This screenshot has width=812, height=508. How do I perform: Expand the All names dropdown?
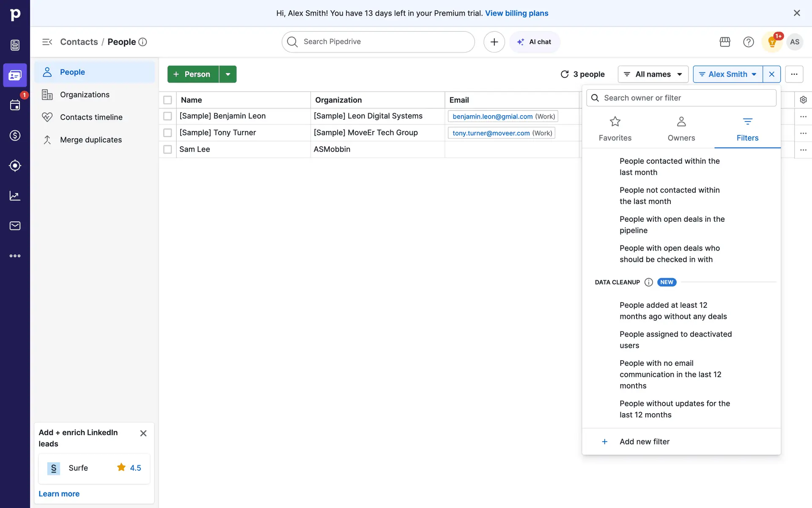(653, 74)
